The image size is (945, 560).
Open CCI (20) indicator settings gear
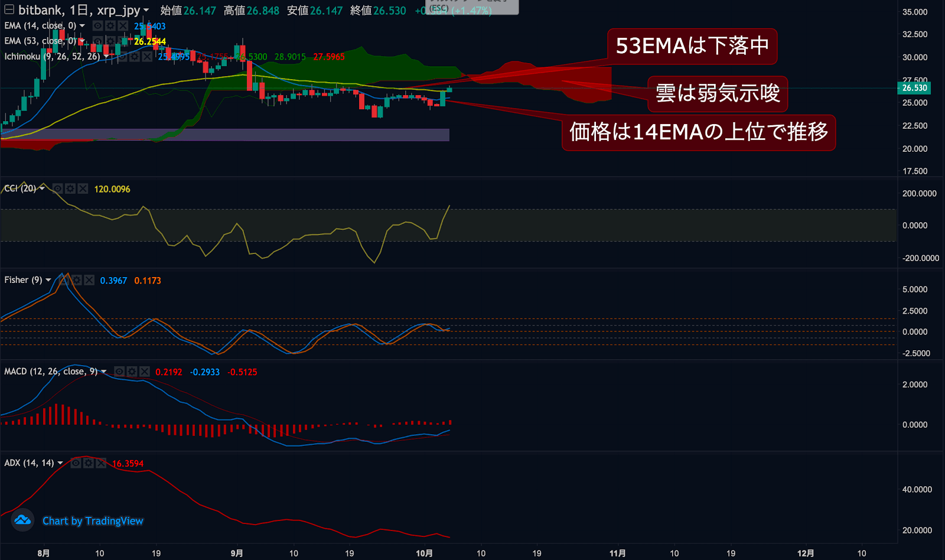pyautogui.click(x=70, y=188)
